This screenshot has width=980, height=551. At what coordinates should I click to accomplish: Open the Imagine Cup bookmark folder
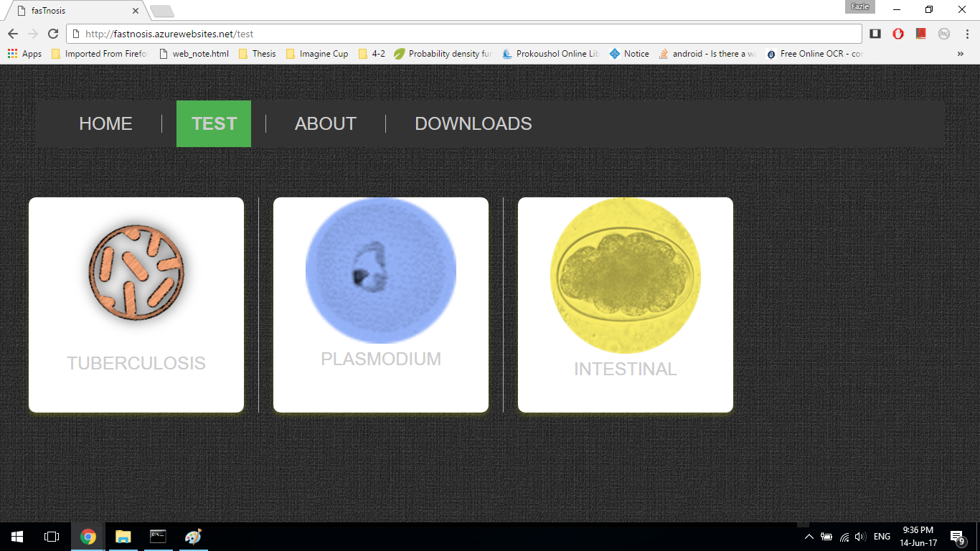click(316, 54)
